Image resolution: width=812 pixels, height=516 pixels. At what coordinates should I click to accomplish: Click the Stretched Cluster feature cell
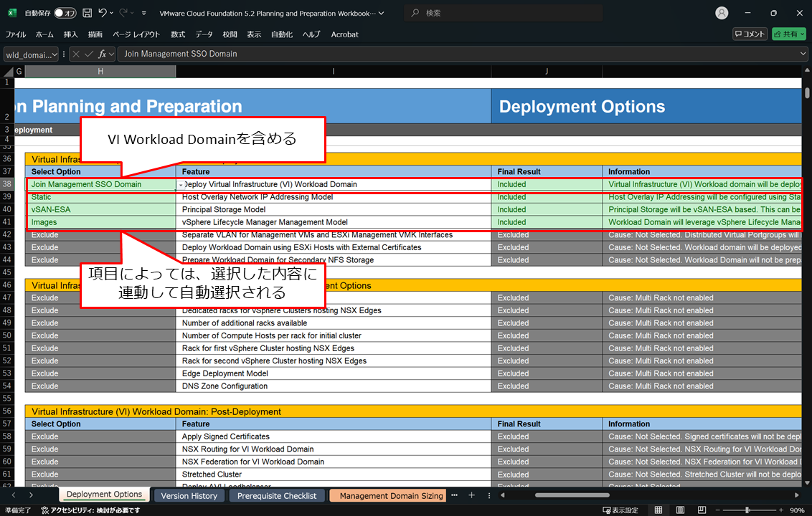(x=334, y=474)
